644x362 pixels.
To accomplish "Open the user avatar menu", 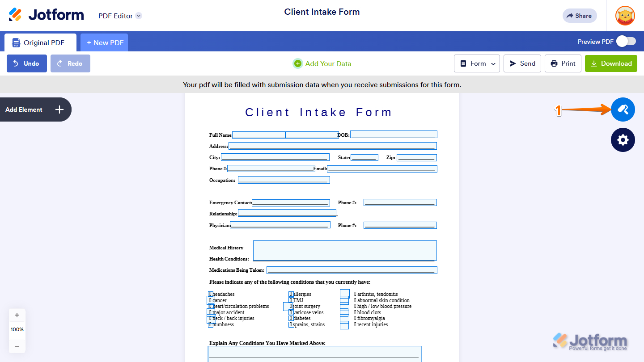I will (625, 16).
